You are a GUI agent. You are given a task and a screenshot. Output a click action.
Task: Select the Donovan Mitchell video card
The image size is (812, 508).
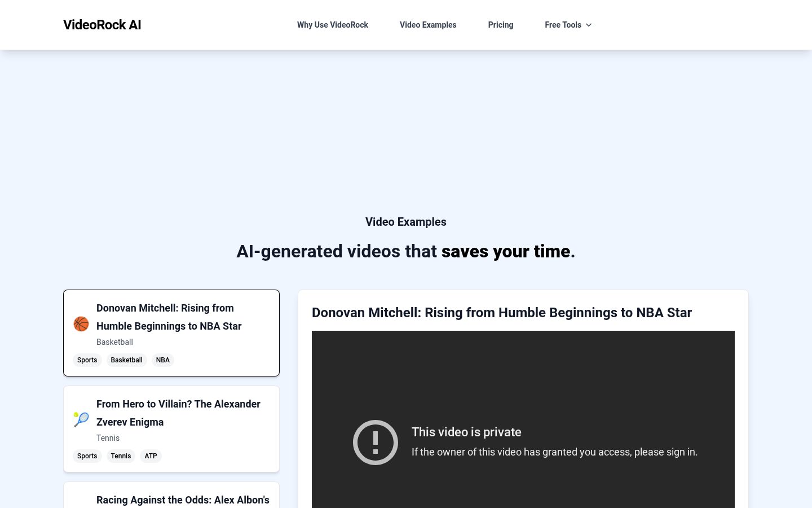click(171, 333)
